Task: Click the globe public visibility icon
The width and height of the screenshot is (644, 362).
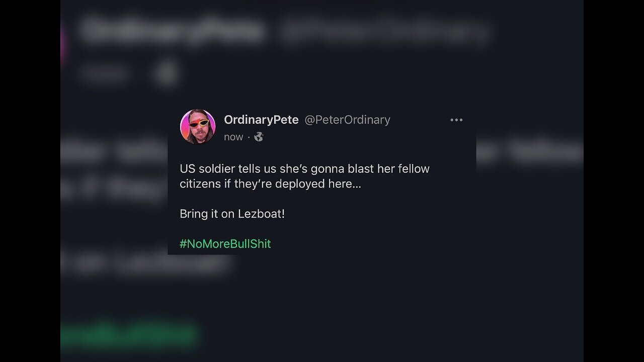Action: (259, 137)
